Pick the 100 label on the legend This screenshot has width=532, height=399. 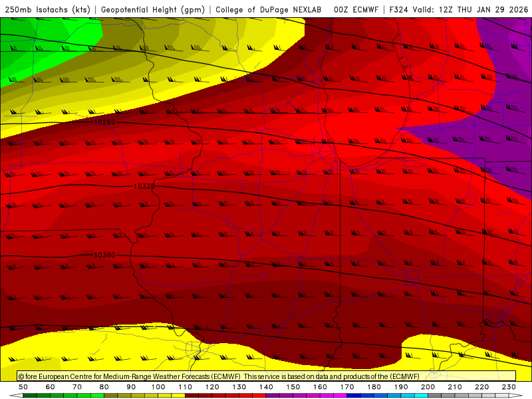click(158, 387)
